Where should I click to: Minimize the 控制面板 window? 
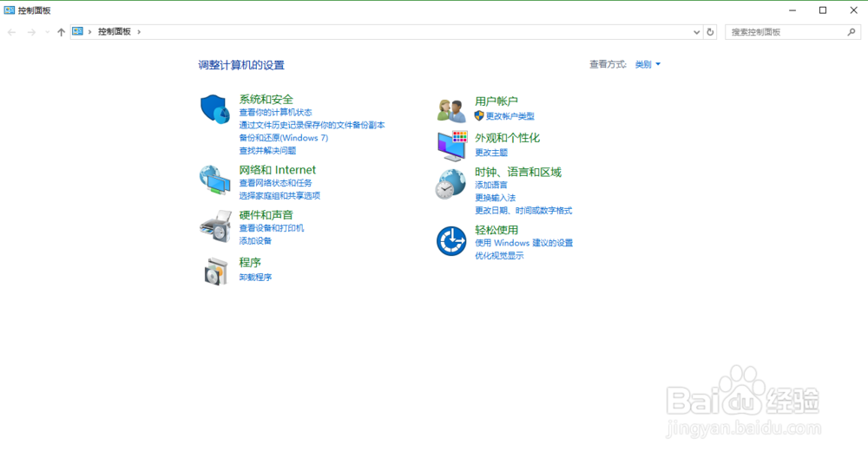tap(792, 10)
